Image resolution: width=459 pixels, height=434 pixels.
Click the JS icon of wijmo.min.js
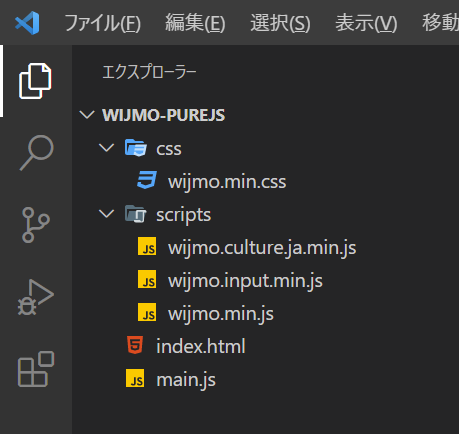click(147, 312)
